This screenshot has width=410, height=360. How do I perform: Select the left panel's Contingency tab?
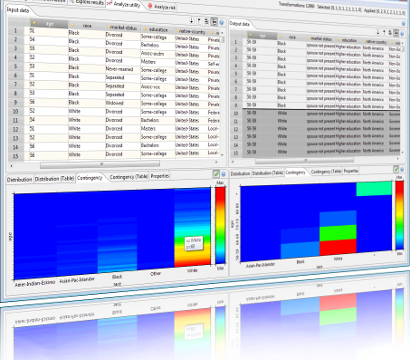coord(89,178)
